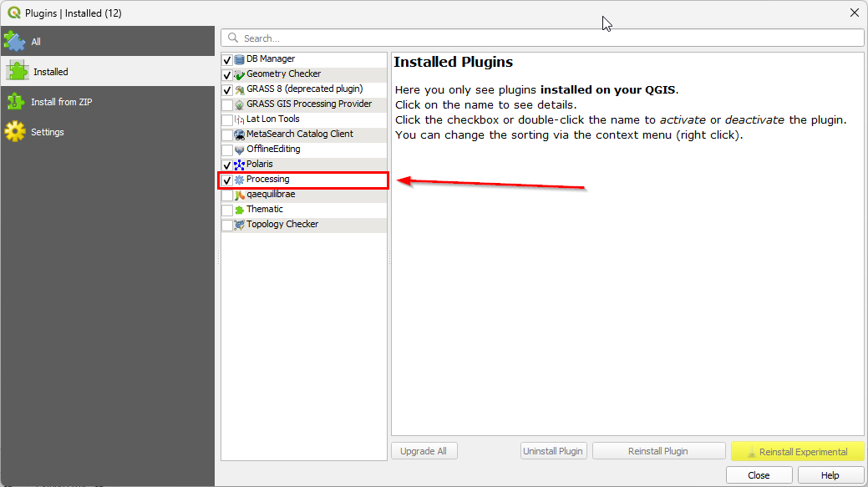
Task: Click the Processing gear icon
Action: click(239, 180)
